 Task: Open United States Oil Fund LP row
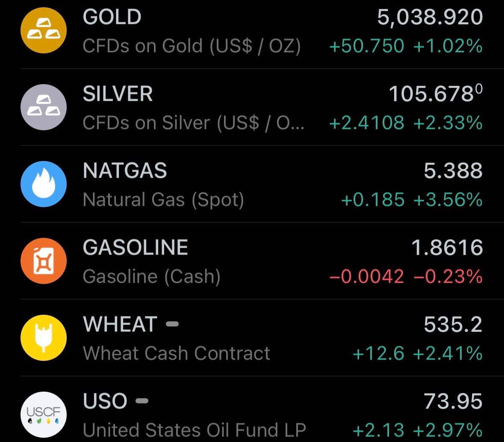(x=195, y=430)
